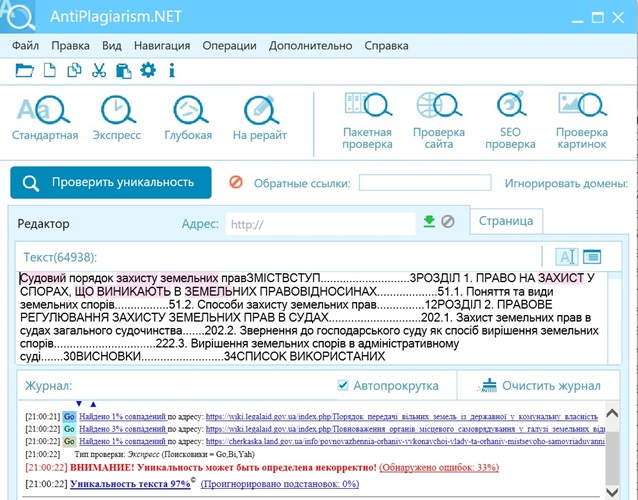638x500 pixels.
Task: Toggle the Автопрокрутка checkbox
Action: click(343, 385)
